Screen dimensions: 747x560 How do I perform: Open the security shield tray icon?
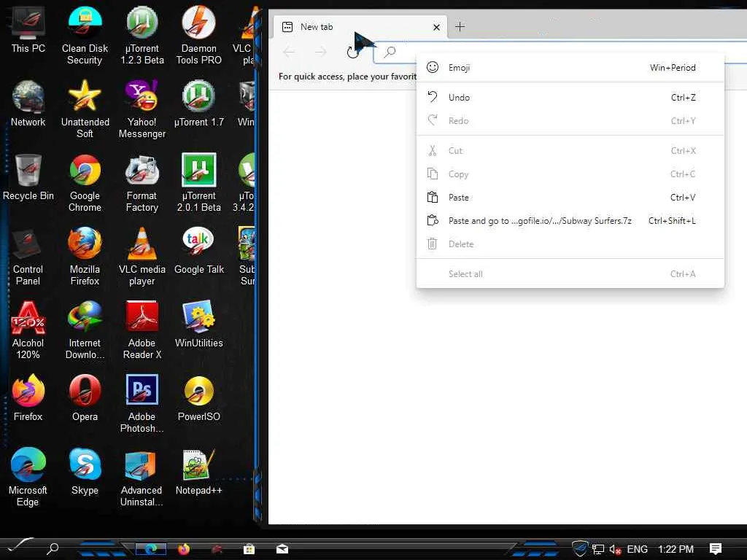tap(580, 548)
